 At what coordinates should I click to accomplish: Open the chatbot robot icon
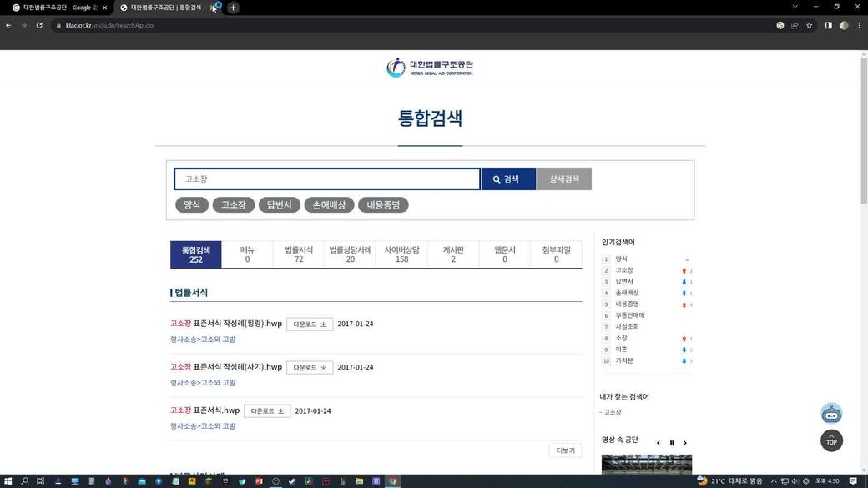pos(831,413)
